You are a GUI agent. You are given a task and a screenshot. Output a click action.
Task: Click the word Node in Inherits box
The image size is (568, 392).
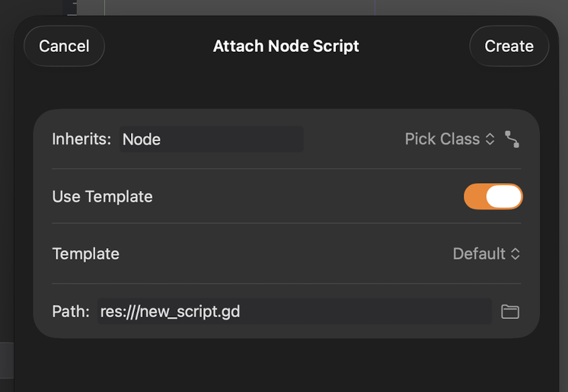click(142, 139)
